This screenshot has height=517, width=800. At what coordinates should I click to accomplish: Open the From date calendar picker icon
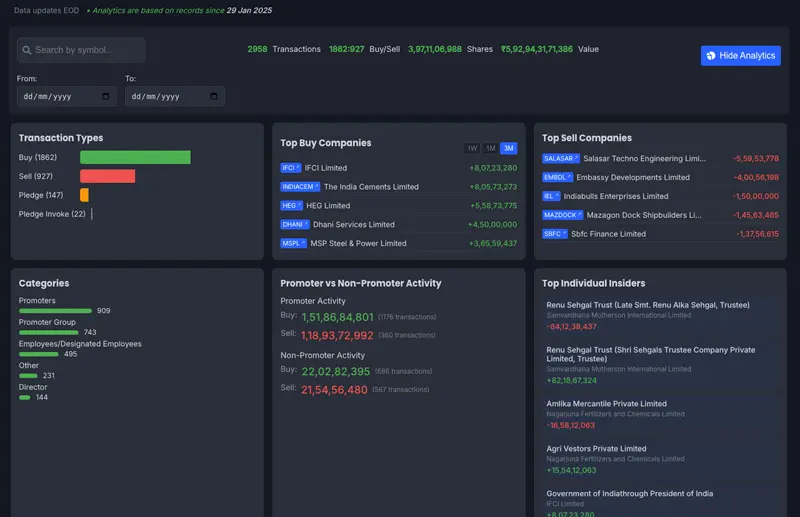(x=106, y=96)
